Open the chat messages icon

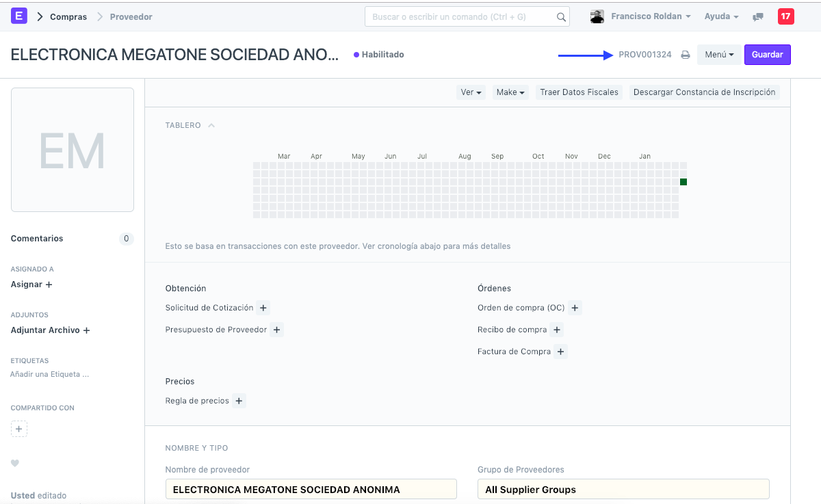click(x=758, y=17)
